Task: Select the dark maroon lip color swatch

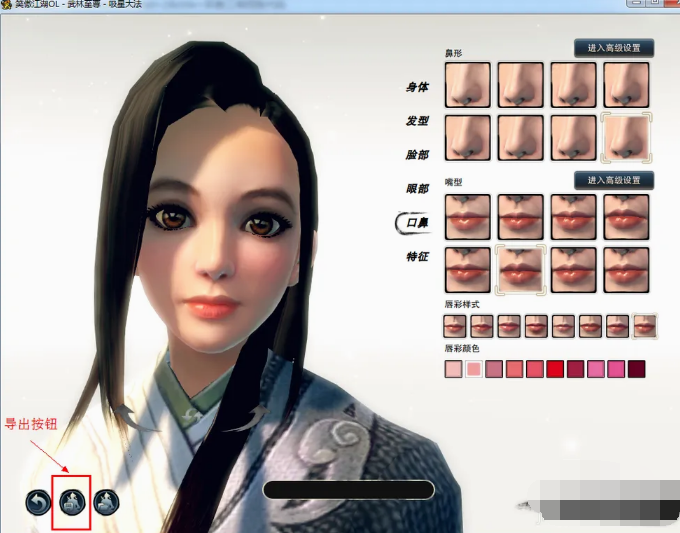Action: (637, 369)
